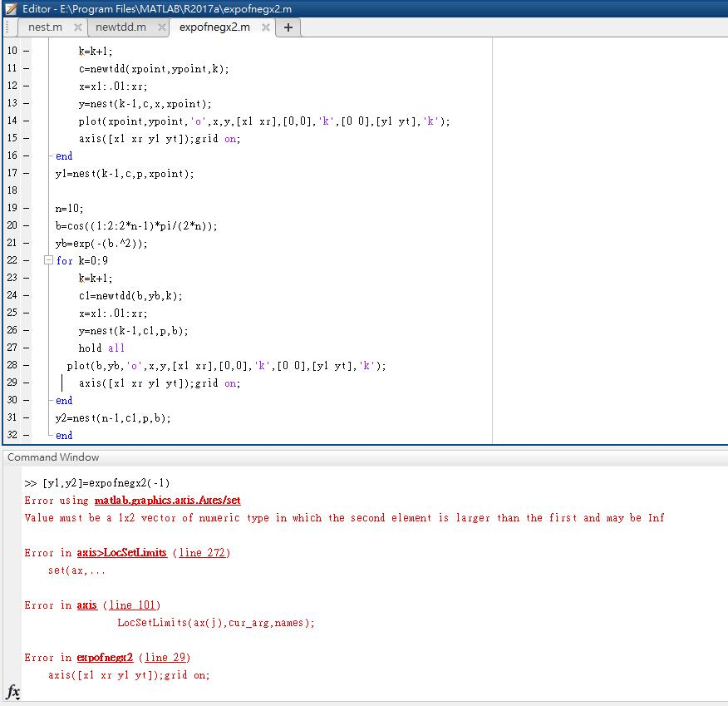The height and width of the screenshot is (706, 728).
Task: Click the command prompt after >>
Action: pos(50,482)
